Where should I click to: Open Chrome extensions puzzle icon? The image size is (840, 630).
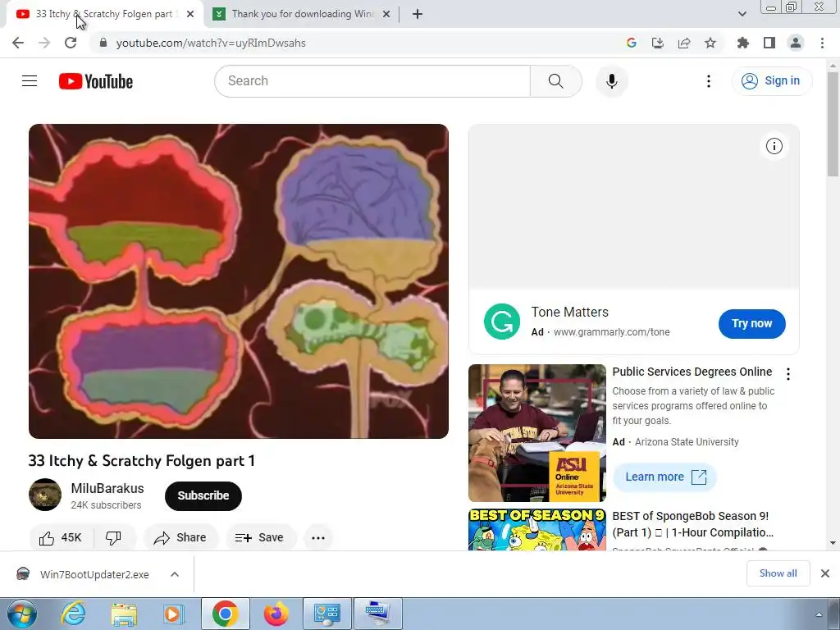point(743,43)
